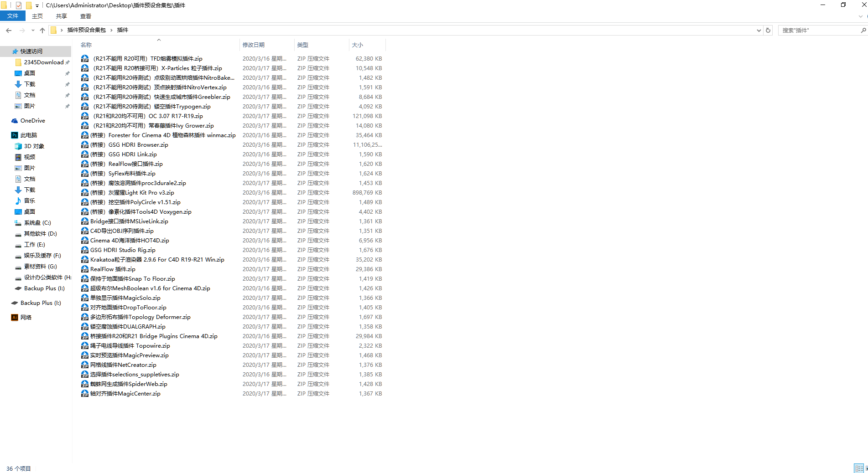
Task: Open the 工作 (E:) drive
Action: point(35,245)
